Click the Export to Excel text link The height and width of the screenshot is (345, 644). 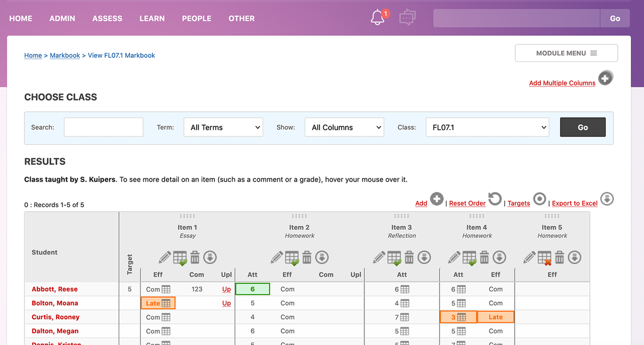point(575,203)
